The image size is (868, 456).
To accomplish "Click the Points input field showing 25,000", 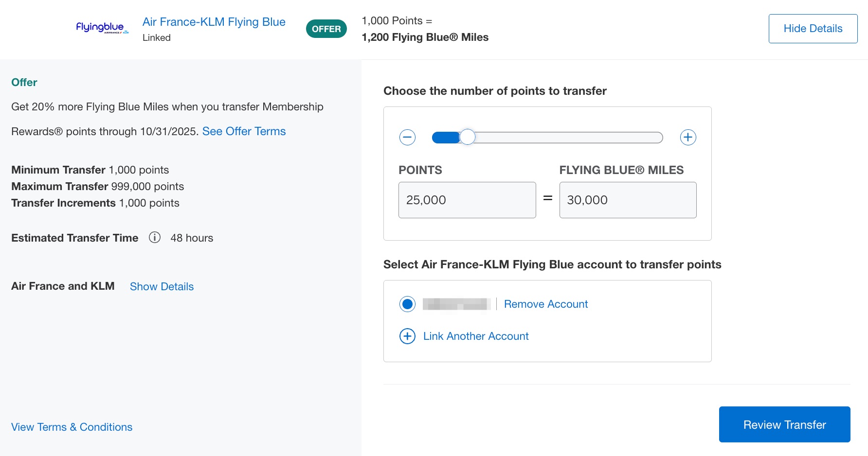I will click(x=467, y=200).
